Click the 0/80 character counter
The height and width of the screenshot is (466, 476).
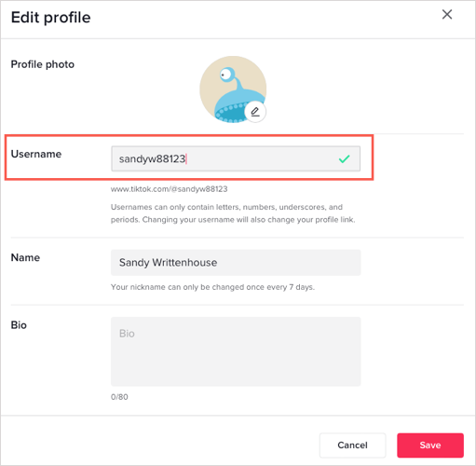[x=119, y=397]
